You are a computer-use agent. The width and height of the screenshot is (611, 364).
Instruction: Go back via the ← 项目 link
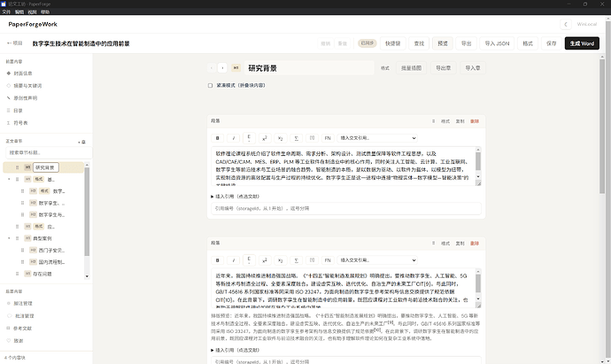point(15,43)
